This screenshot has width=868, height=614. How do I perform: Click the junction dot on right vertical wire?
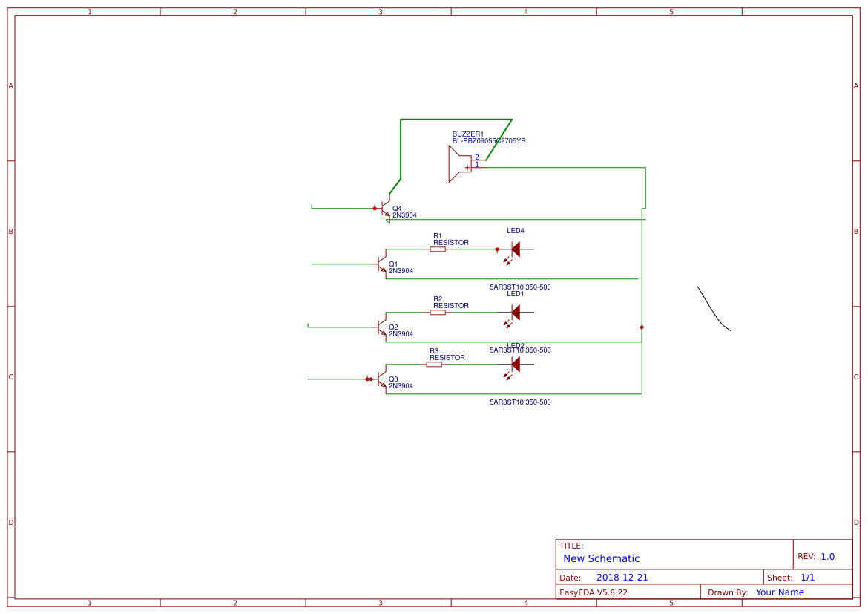point(642,327)
